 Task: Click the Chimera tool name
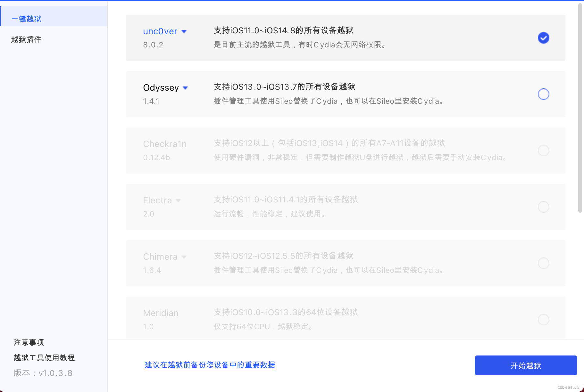tap(160, 257)
